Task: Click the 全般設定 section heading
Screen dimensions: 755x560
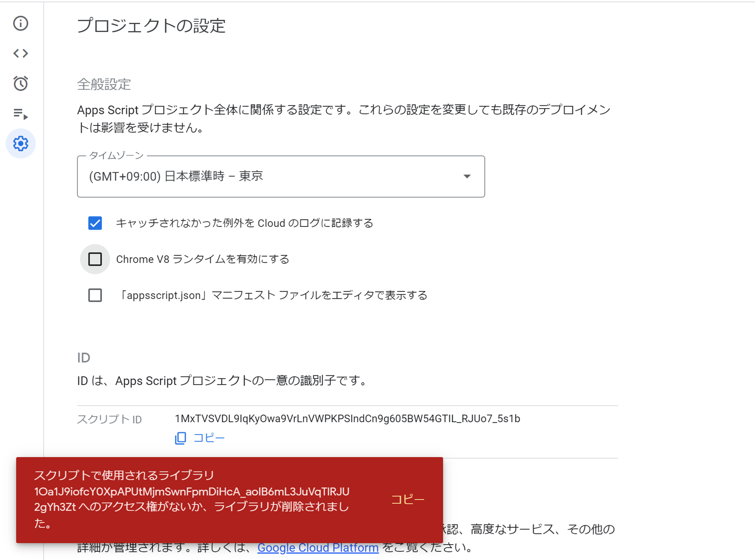Action: tap(104, 85)
